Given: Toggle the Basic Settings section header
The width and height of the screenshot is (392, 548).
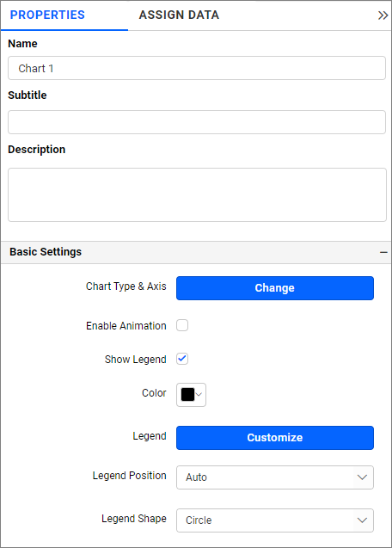Looking at the screenshot, I should pyautogui.click(x=196, y=252).
